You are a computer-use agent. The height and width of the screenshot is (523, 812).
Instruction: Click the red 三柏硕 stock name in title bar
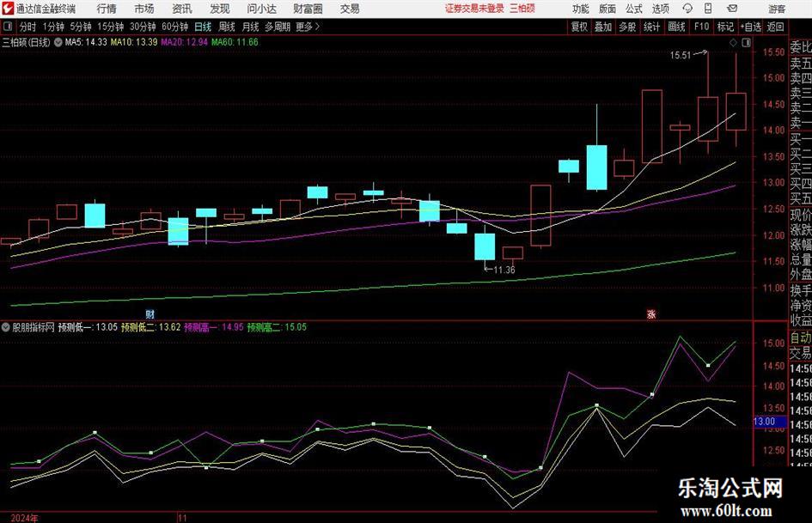(522, 9)
